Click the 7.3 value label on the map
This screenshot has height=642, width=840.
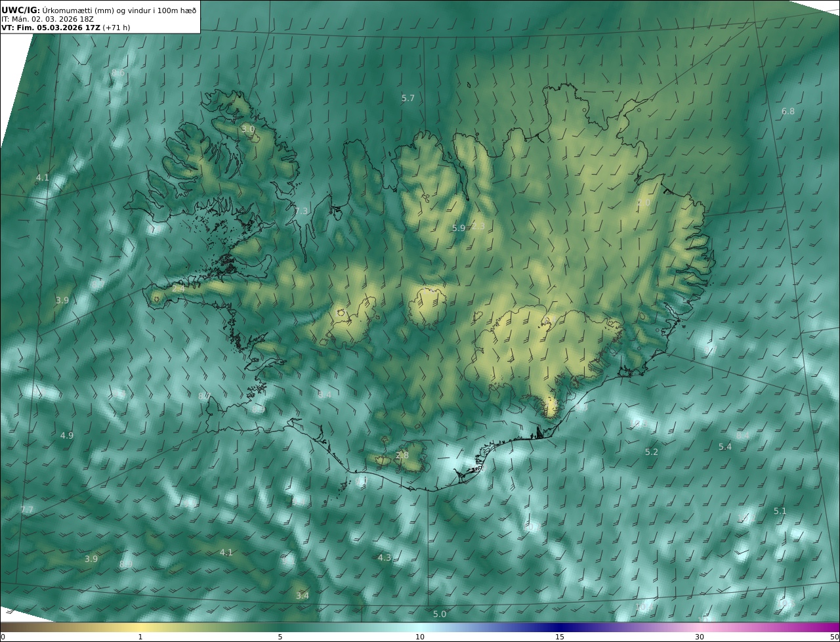point(301,211)
